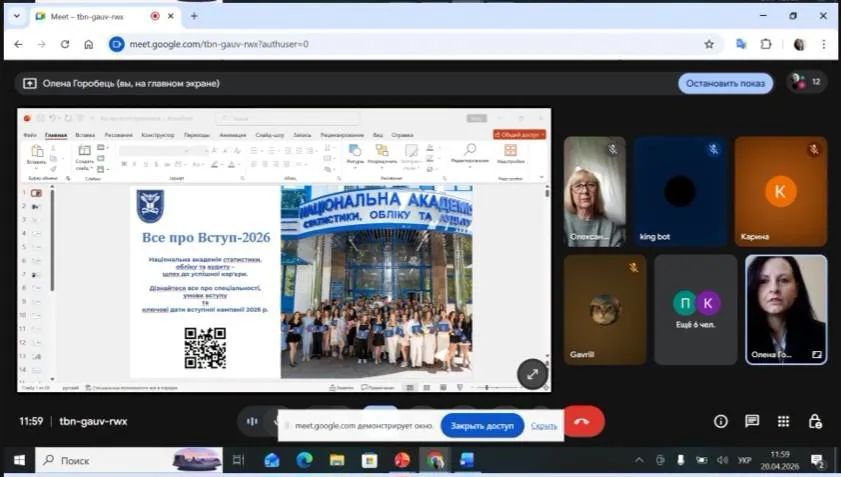Show hidden system tray icons
The image size is (841, 477).
tap(639, 460)
